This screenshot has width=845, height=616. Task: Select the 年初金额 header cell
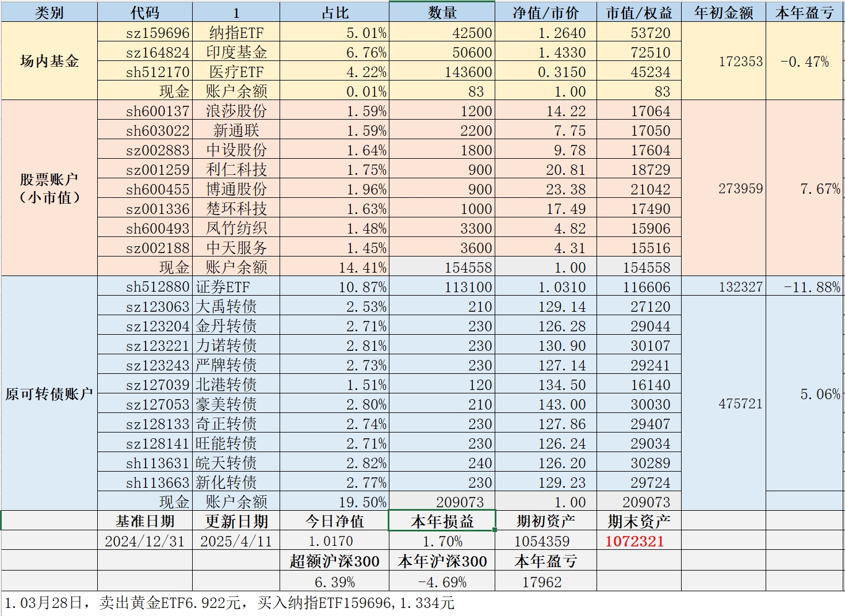(724, 12)
